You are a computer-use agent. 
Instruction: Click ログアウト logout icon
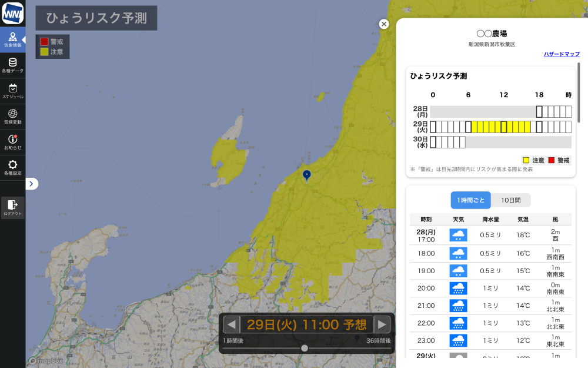point(12,208)
